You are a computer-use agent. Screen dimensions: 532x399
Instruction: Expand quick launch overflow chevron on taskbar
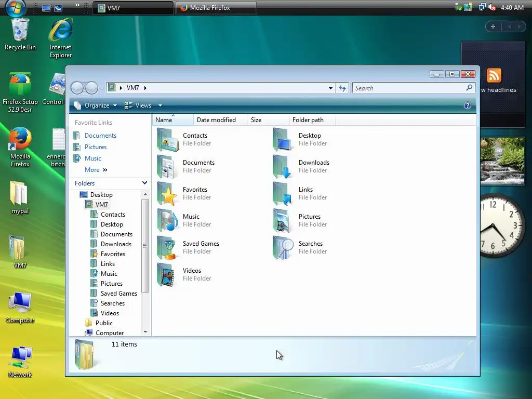click(77, 5)
